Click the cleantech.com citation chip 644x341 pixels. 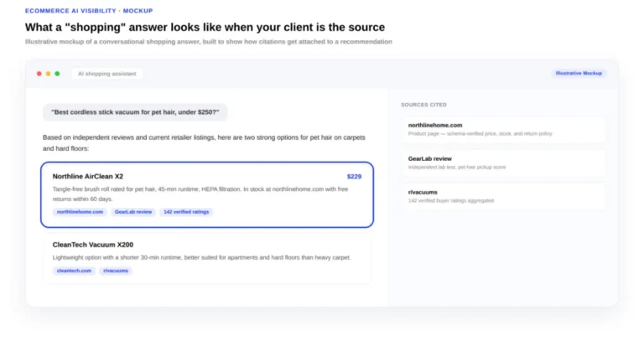coord(74,271)
